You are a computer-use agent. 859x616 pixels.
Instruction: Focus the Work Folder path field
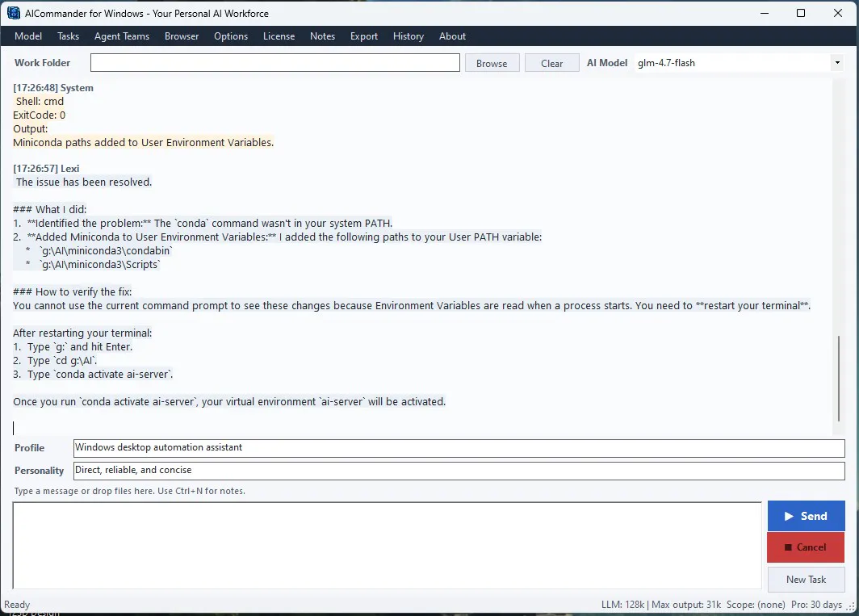(x=275, y=62)
